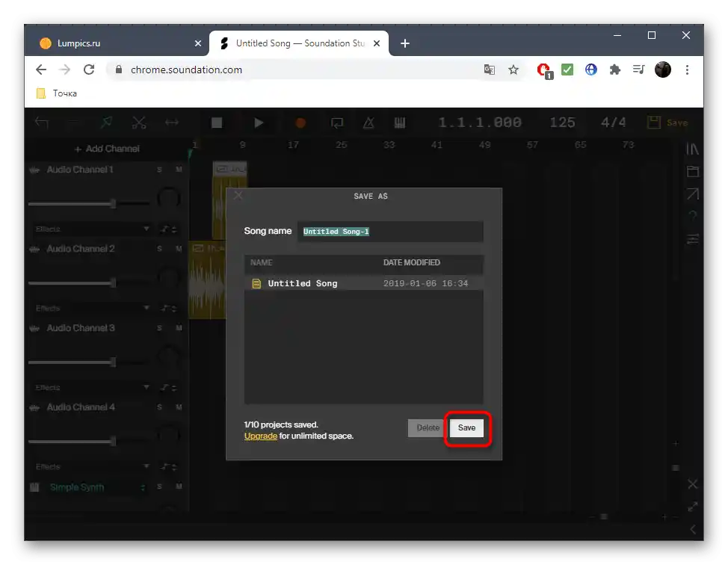Viewport: 728px width, 565px height.
Task: Open the help question mark icon
Action: 692,216
